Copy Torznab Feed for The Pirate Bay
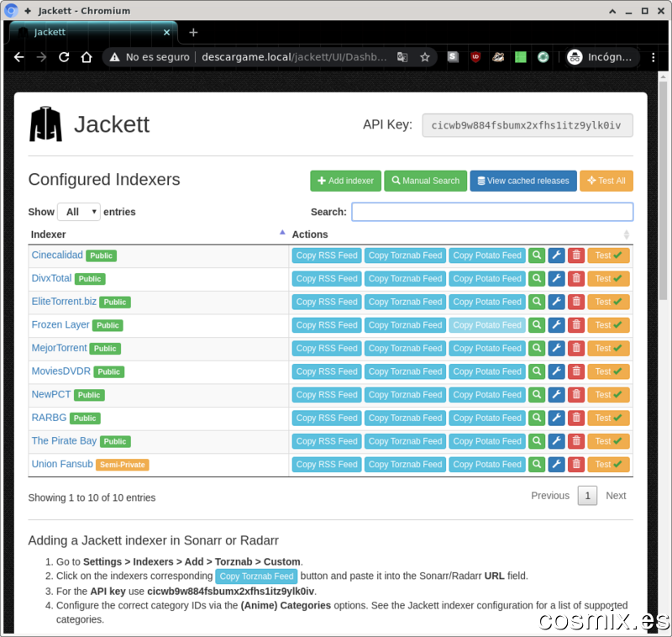 point(405,441)
